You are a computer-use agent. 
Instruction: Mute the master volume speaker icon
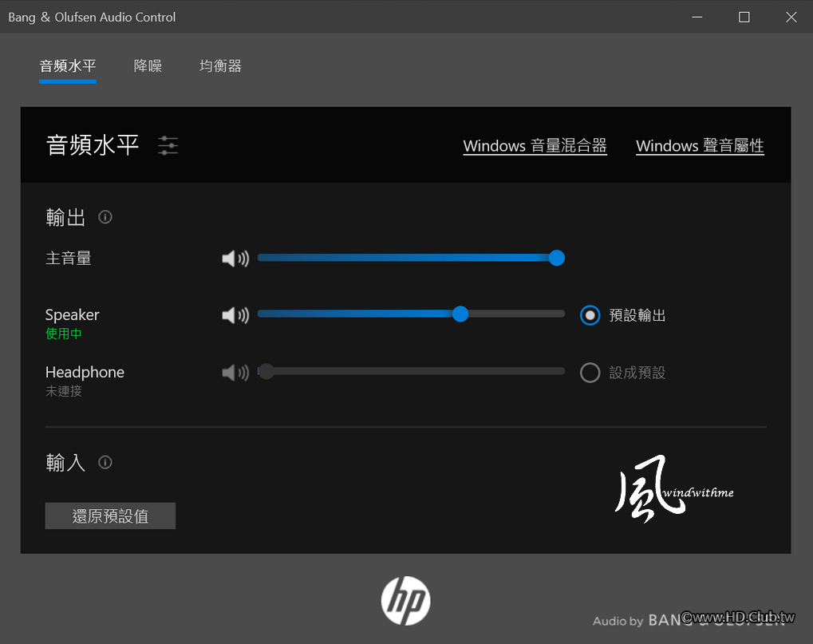235,259
